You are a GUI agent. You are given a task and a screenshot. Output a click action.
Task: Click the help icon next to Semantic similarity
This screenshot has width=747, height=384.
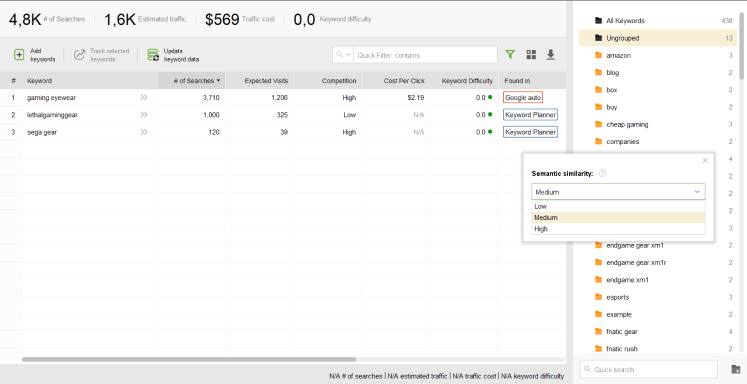pos(602,173)
